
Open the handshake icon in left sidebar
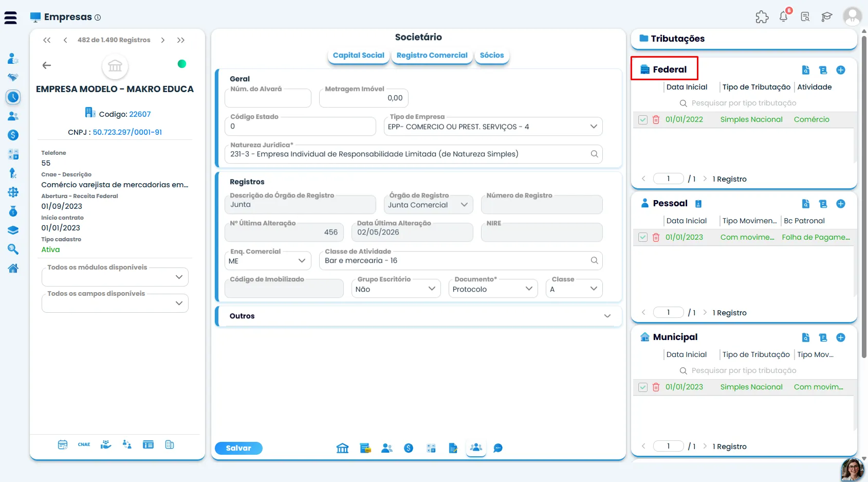pos(13,78)
